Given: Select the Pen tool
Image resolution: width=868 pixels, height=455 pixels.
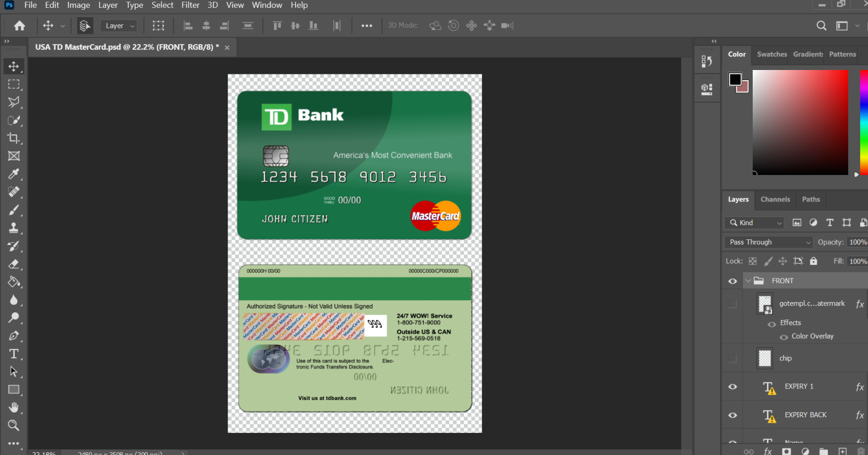Looking at the screenshot, I should (x=14, y=336).
